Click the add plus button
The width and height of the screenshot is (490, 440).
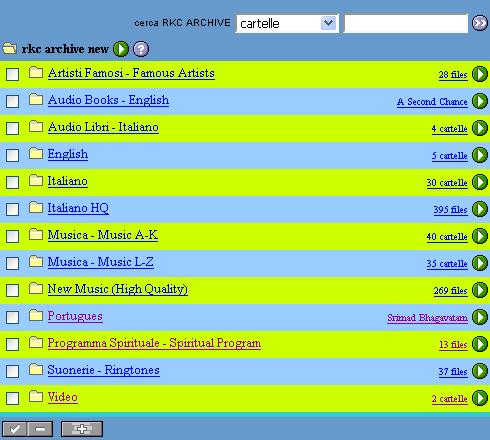pos(82,429)
